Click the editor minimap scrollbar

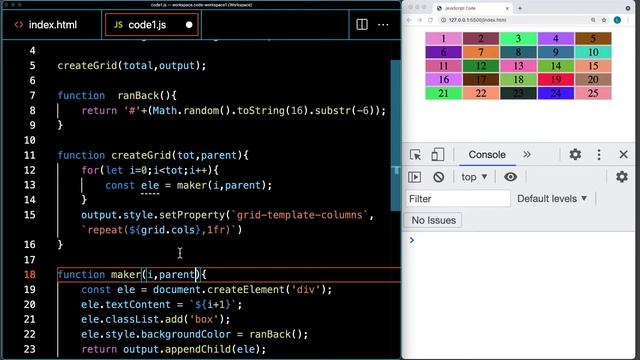[396, 136]
